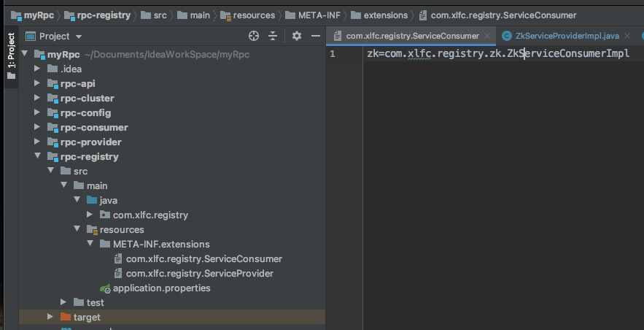This screenshot has height=330, width=644.
Task: Expand the rpc-cluster module
Action: tap(37, 98)
